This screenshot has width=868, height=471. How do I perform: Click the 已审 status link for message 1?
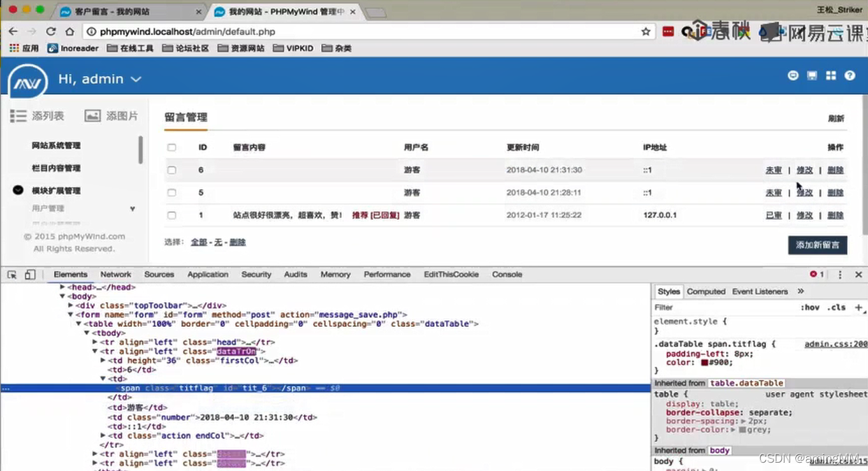click(773, 215)
